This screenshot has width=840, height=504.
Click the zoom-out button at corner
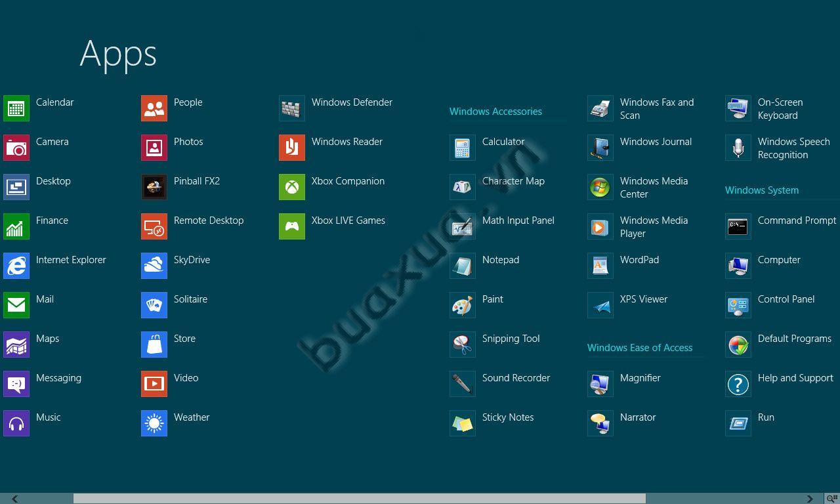832,499
